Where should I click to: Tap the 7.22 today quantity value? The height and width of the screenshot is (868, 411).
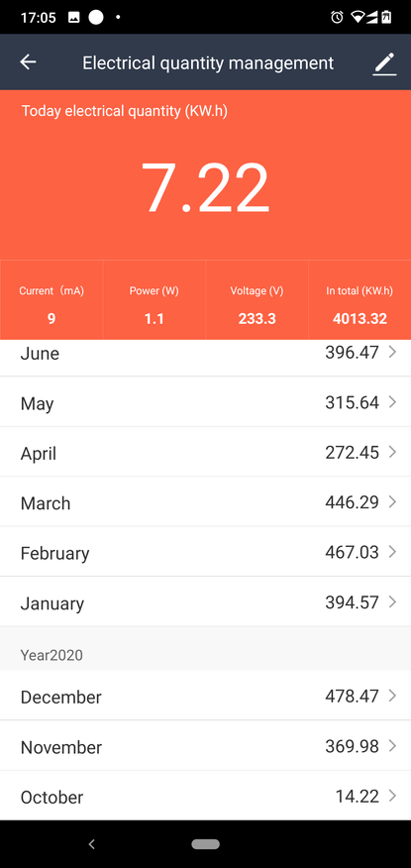point(205,187)
